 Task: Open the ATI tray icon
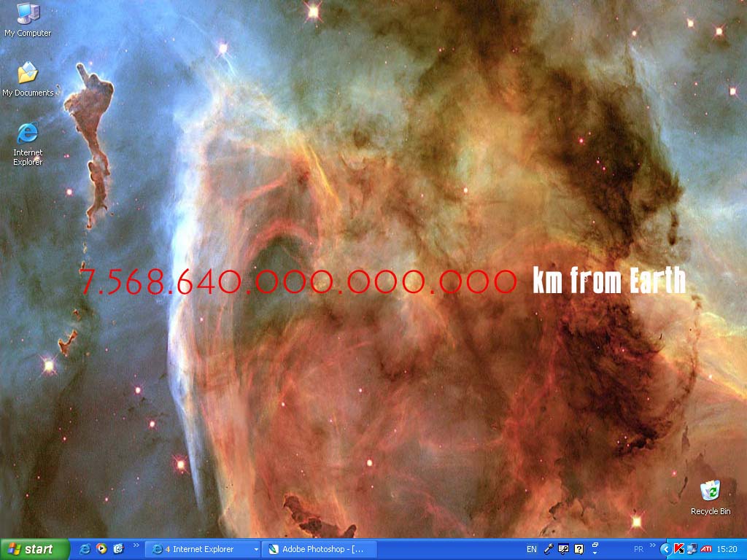click(x=706, y=549)
